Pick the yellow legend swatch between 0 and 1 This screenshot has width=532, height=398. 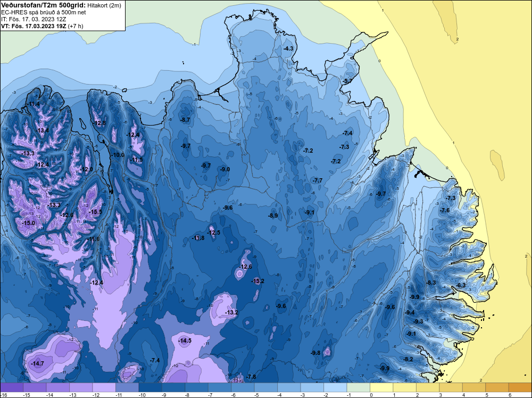[x=381, y=387]
